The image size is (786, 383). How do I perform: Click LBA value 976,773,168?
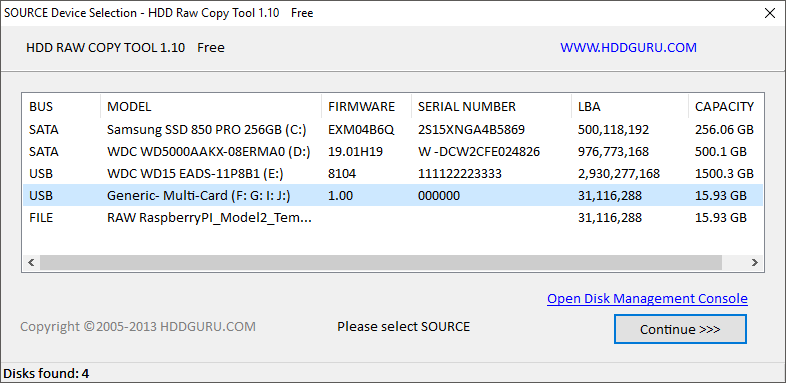pos(613,151)
